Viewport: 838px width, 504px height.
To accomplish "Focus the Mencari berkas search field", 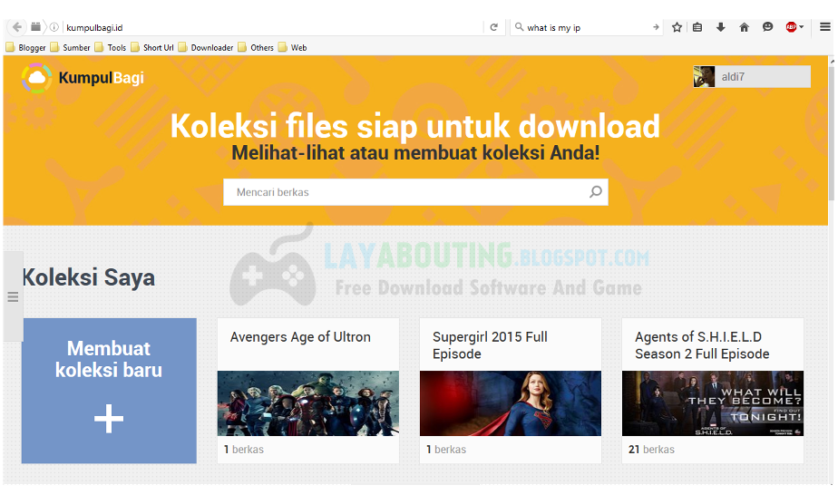I will (415, 192).
